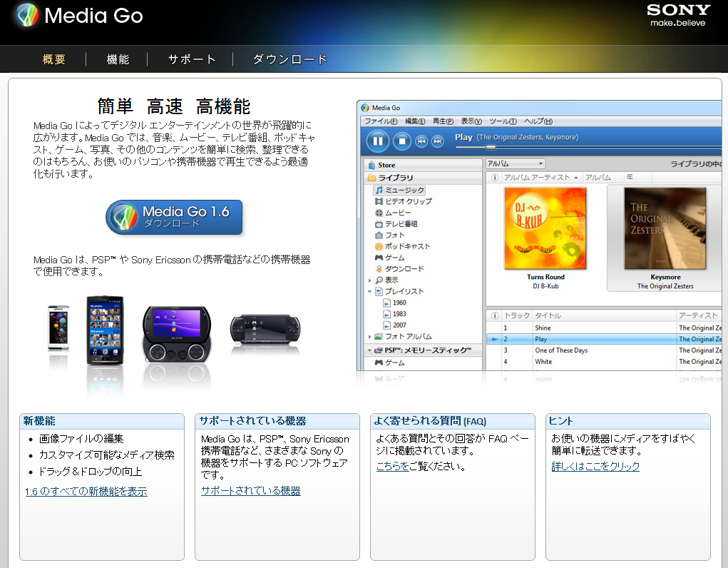Screen dimensions: 728x568
Task: Open the ヘルプ(H) menu
Action: (538, 121)
